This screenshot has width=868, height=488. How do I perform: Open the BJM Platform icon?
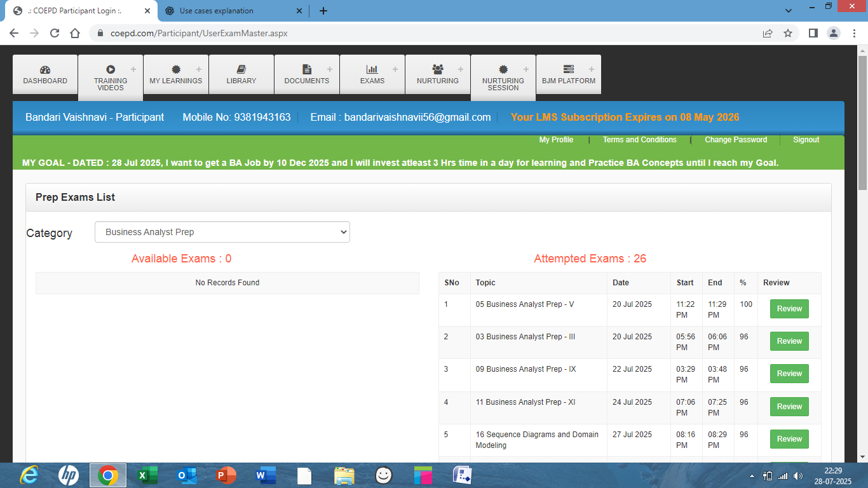tap(569, 70)
